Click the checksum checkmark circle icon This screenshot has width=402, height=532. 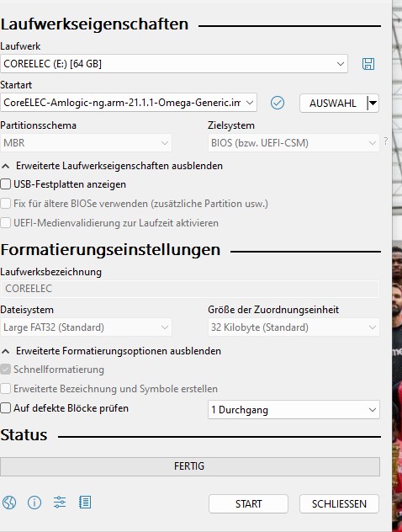(278, 103)
